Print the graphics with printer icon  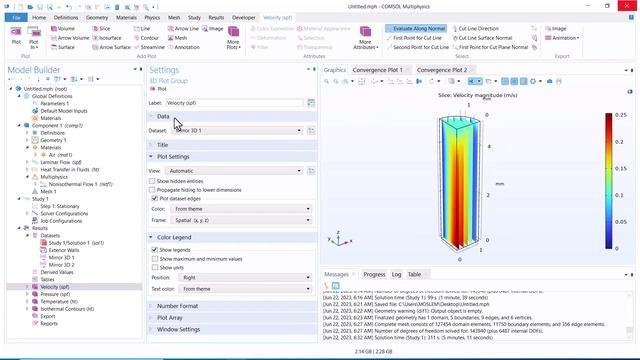tap(559, 81)
